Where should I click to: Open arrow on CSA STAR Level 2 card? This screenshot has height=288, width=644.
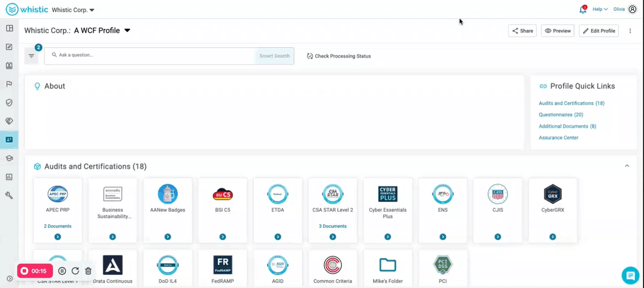point(333,237)
